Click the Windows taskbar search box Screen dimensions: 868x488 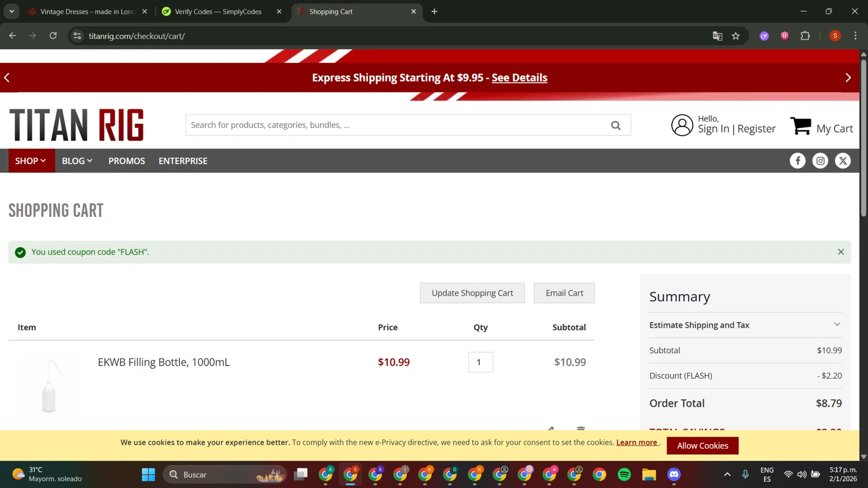pos(225,475)
